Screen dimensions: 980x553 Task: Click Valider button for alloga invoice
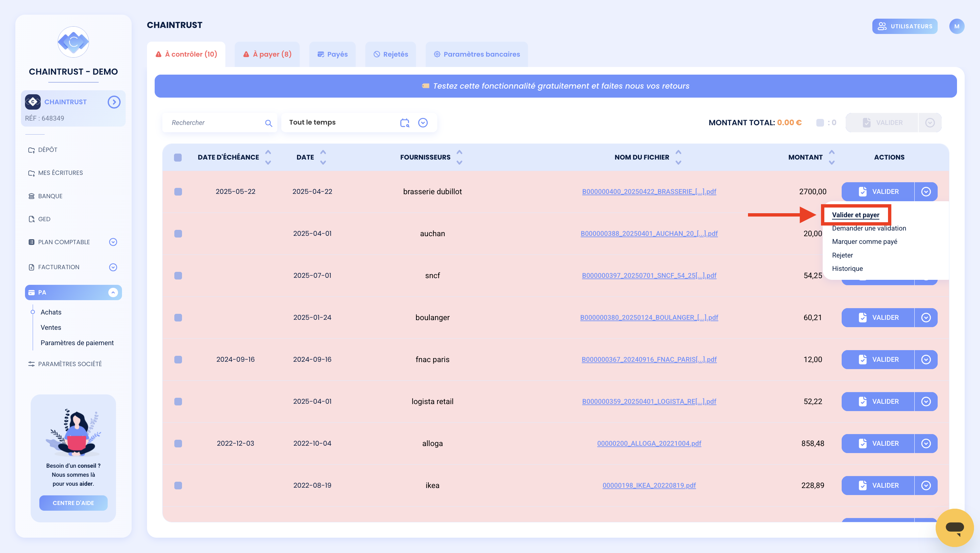tap(878, 443)
